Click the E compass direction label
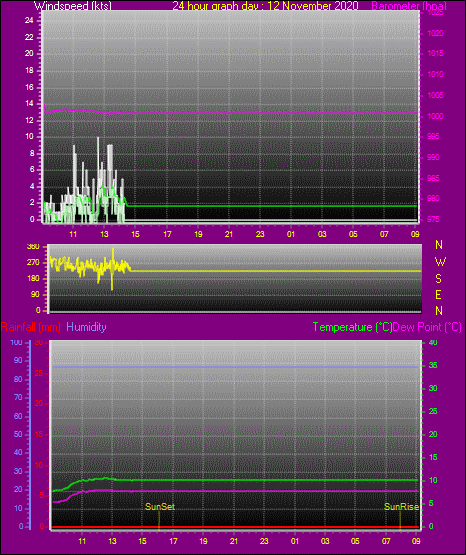This screenshot has width=466, height=555. (438, 294)
